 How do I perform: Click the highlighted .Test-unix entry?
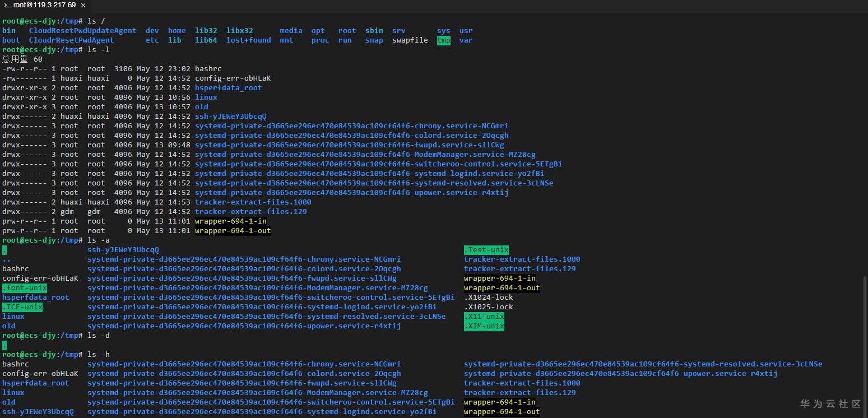click(486, 250)
